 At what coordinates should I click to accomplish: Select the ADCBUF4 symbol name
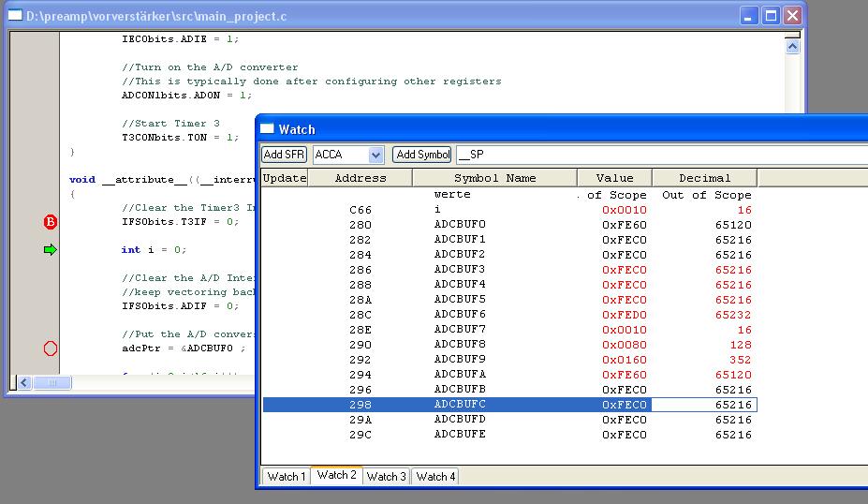[460, 284]
